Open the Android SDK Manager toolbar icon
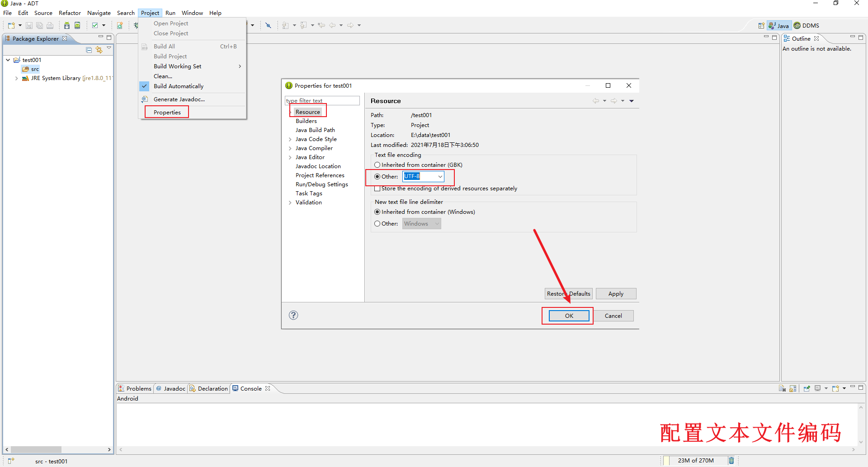The width and height of the screenshot is (868, 467). tap(67, 25)
